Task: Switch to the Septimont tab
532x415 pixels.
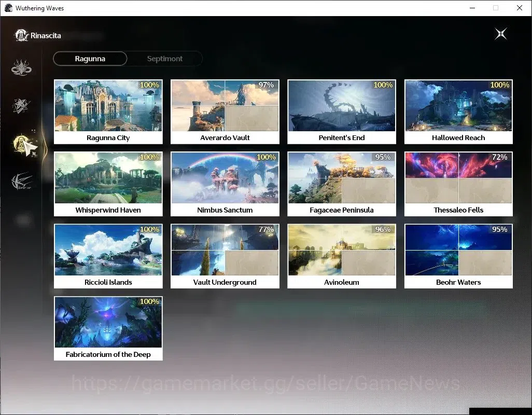Action: point(164,59)
